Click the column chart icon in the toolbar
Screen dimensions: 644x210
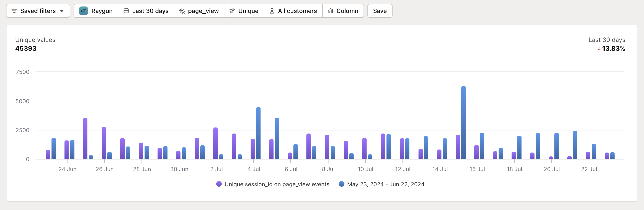[x=330, y=11]
